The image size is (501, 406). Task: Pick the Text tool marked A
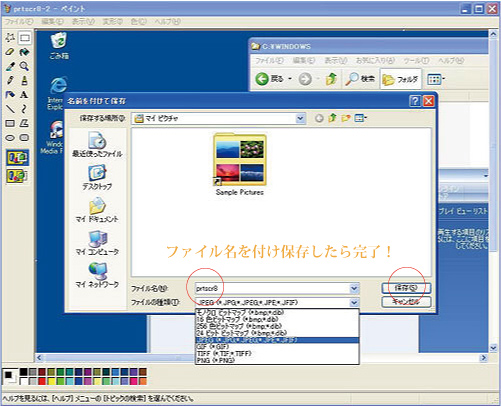pyautogui.click(x=24, y=95)
